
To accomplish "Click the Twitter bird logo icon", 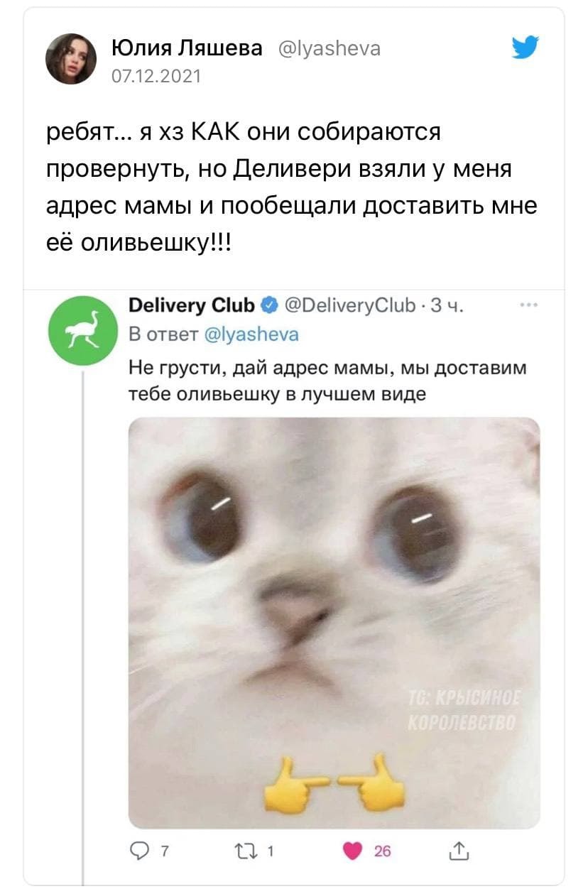I will 526,50.
